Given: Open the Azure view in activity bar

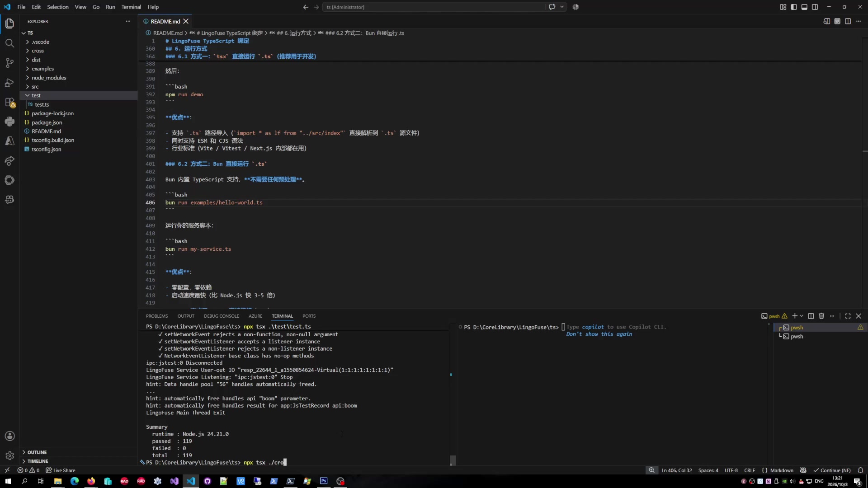Looking at the screenshot, I should pos(9,141).
